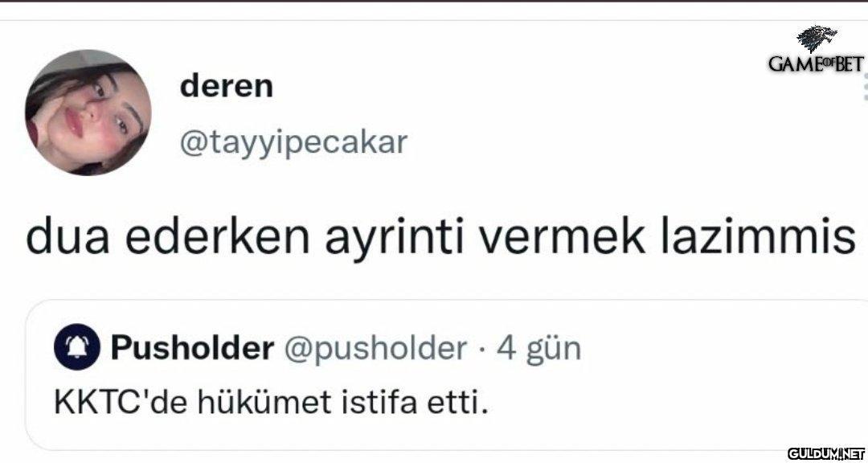
Task: Click the GameOfBet wolf head logo
Action: pos(817,39)
